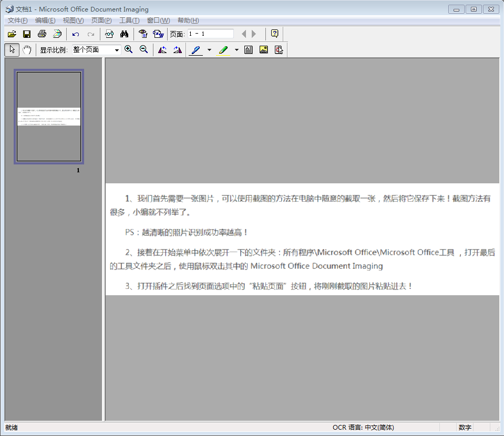Go to previous page arrow
This screenshot has height=436, width=504.
244,34
